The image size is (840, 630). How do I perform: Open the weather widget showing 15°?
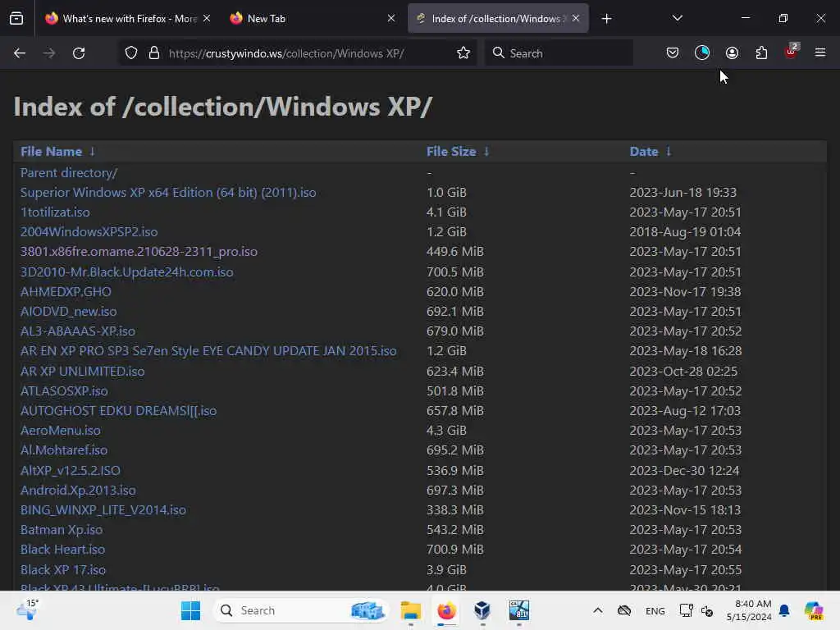click(27, 609)
